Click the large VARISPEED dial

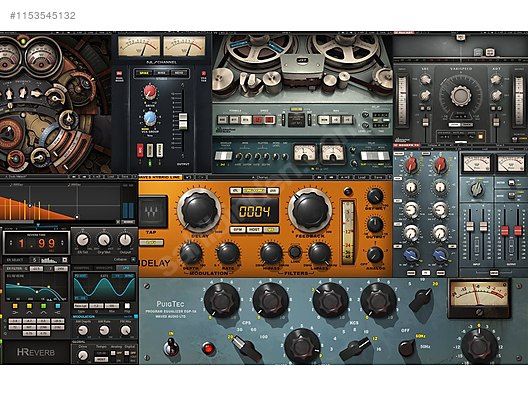click(x=460, y=96)
